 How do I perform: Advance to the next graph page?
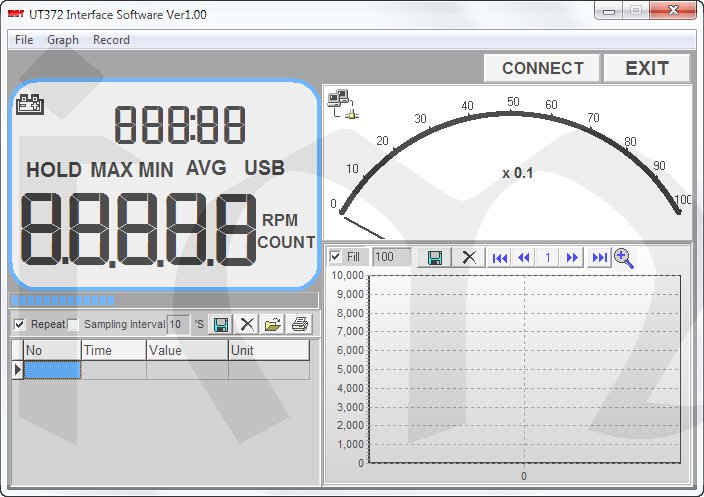coord(573,257)
